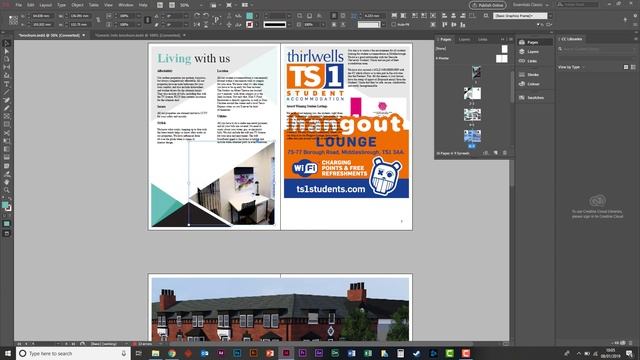Select the Gap tool

pos(7,67)
